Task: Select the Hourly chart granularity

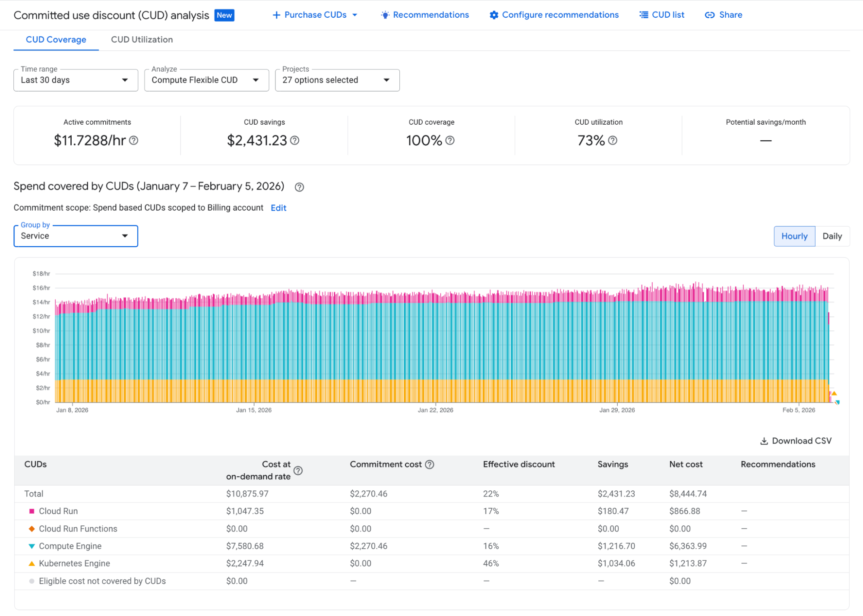Action: 794,236
